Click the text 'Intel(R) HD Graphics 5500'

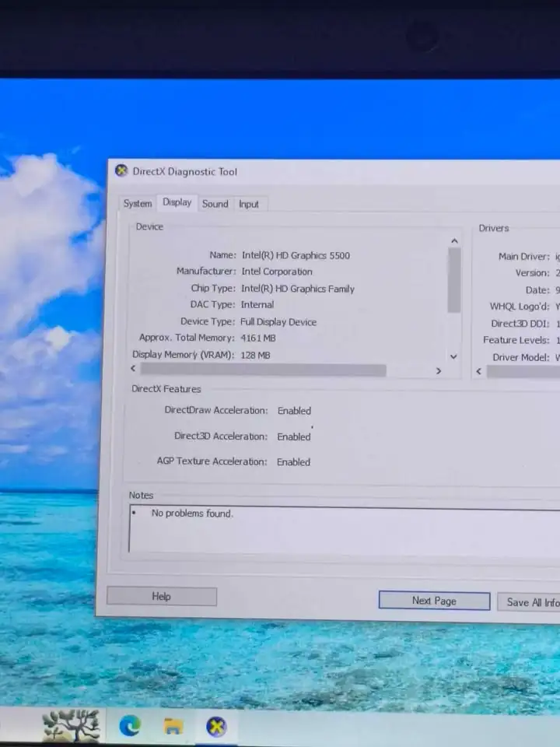click(x=296, y=255)
